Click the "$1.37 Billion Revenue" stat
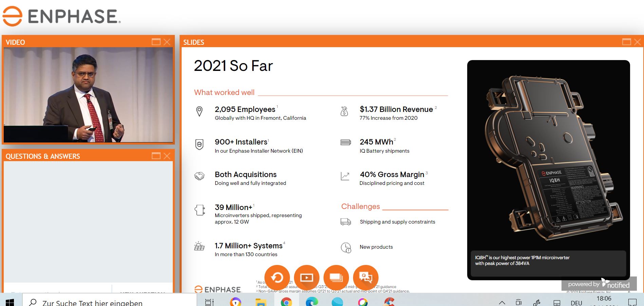This screenshot has width=644, height=306. coord(397,109)
